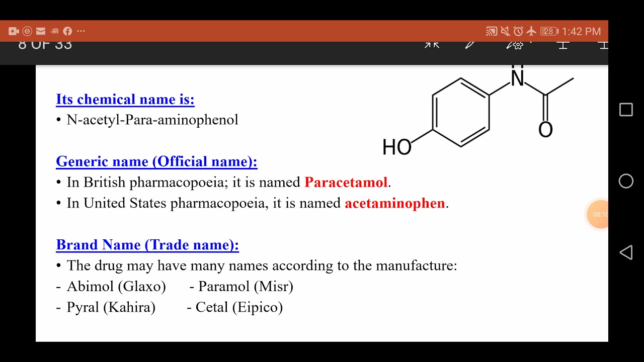Screen dimensions: 644x362
Task: Click the 'Brand Name (Trade name):' heading
Action: (147, 245)
